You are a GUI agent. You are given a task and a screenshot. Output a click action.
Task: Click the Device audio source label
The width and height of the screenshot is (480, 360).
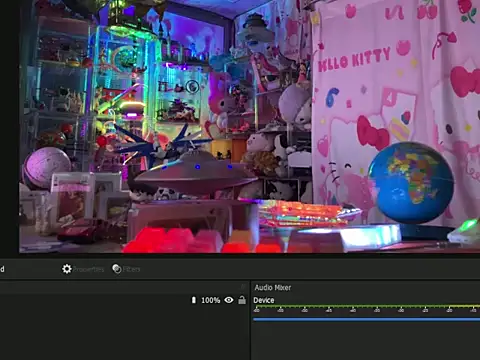264,300
